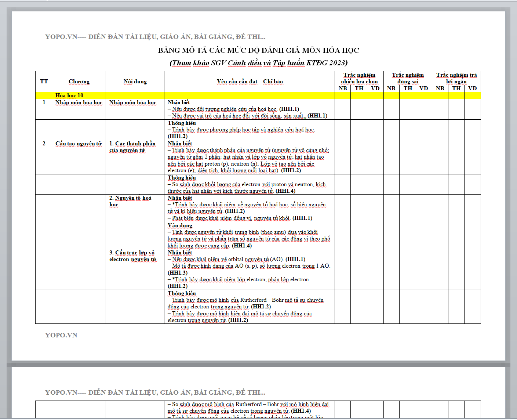Select NB under Trắc nghiệm đúng sai

(x=391, y=88)
